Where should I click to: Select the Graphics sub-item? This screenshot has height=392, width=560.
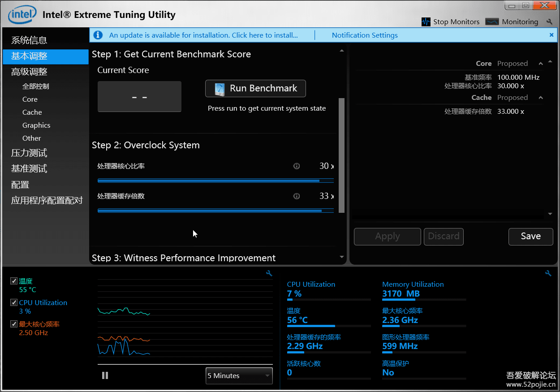(36, 125)
